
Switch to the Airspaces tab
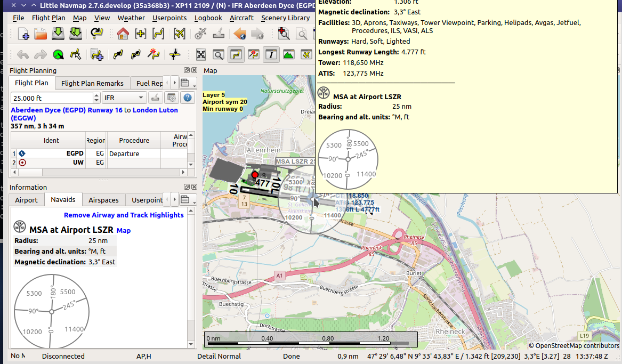tap(103, 200)
